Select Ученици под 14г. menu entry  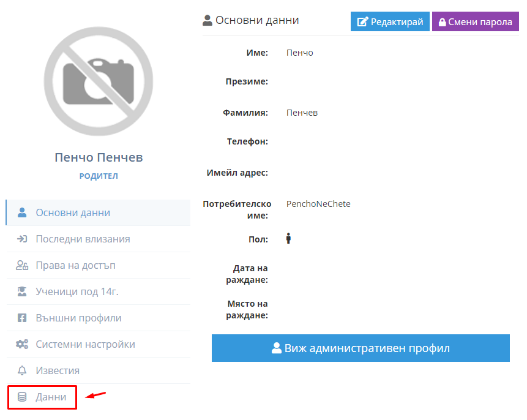coord(98,291)
